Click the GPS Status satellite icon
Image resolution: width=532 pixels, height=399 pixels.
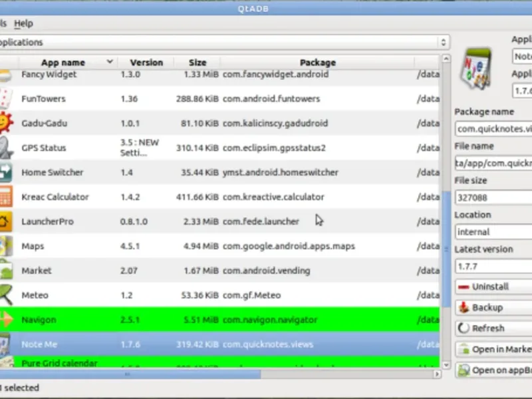tap(6, 148)
